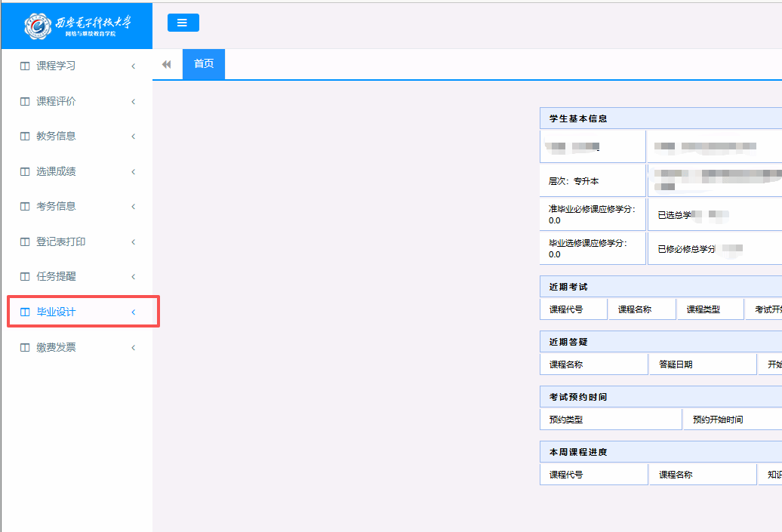This screenshot has width=782, height=532.
Task: Click the hamburger menu toggle button
Action: (x=183, y=23)
